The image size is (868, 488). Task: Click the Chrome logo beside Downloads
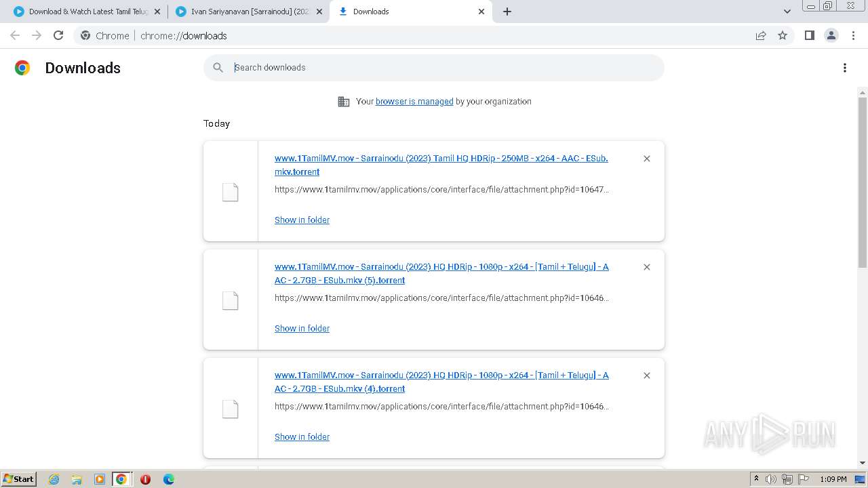(22, 68)
